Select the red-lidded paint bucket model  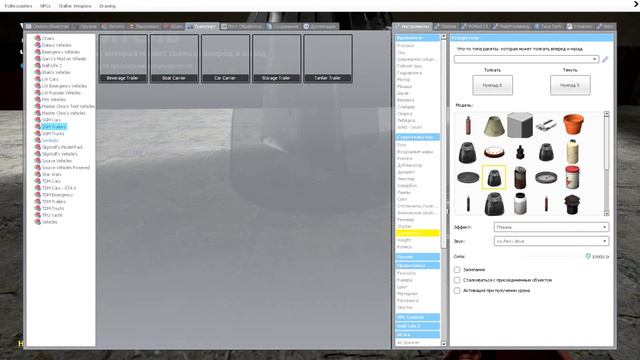tap(572, 177)
